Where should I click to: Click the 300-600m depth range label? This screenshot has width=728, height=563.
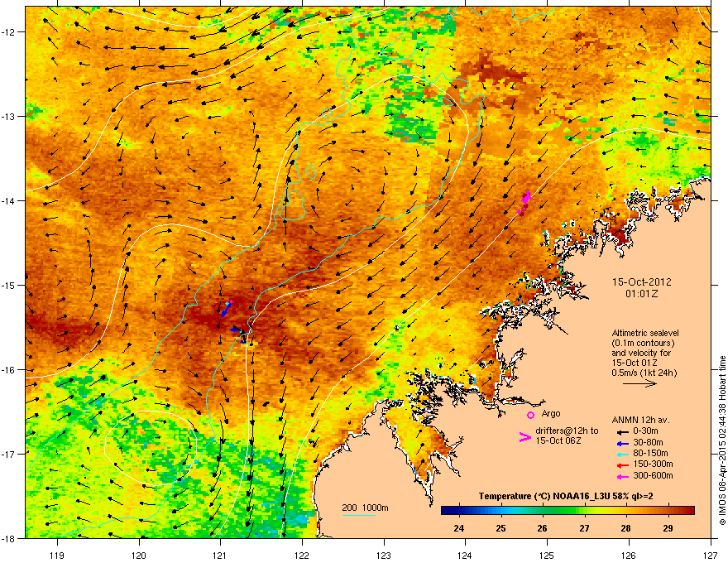(653, 475)
